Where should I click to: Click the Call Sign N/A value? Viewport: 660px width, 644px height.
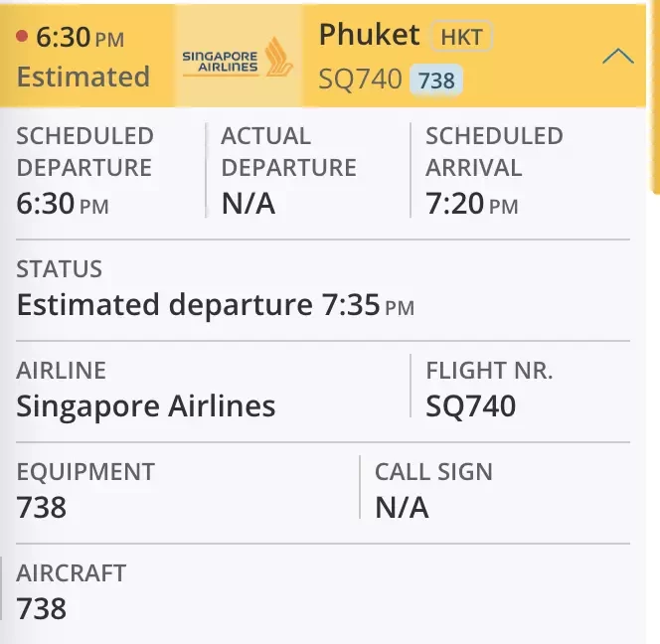click(x=402, y=507)
